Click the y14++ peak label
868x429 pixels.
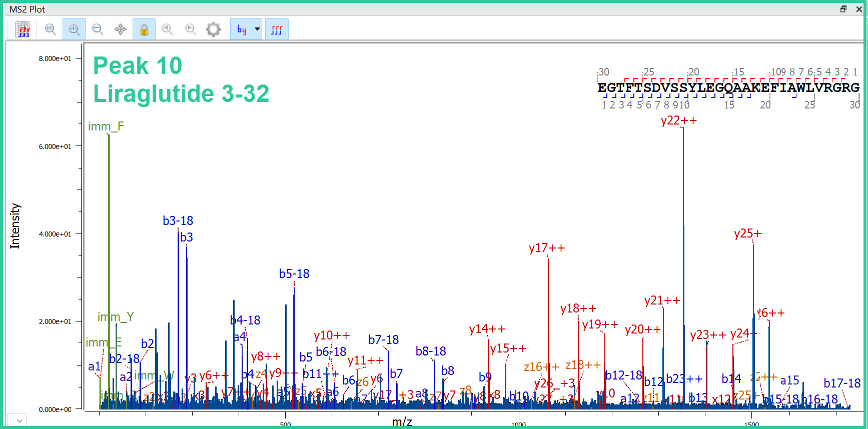pos(487,329)
